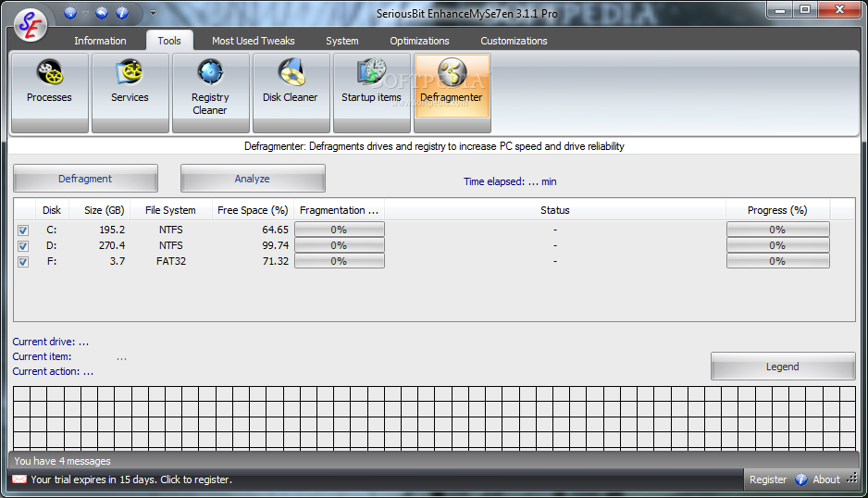
Task: Go to the Most Used Tweaks tab
Action: click(x=254, y=41)
